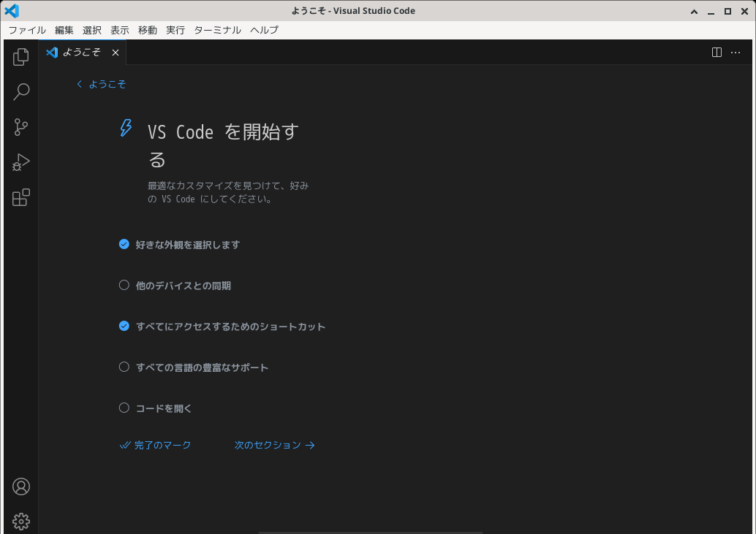Expand the すべての言語の豊富なサポート step

[202, 367]
